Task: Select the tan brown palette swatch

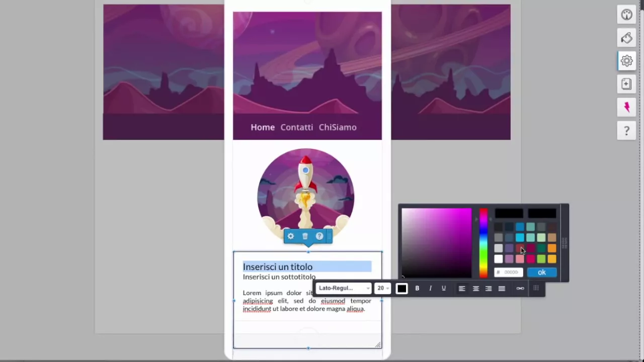Action: point(552,237)
